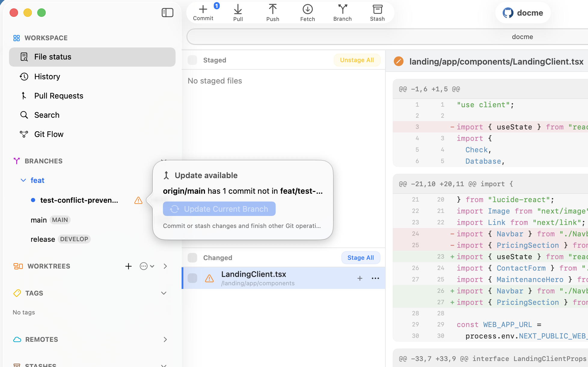Select the release branch
Viewport: 588px width, 367px height.
pyautogui.click(x=43, y=239)
